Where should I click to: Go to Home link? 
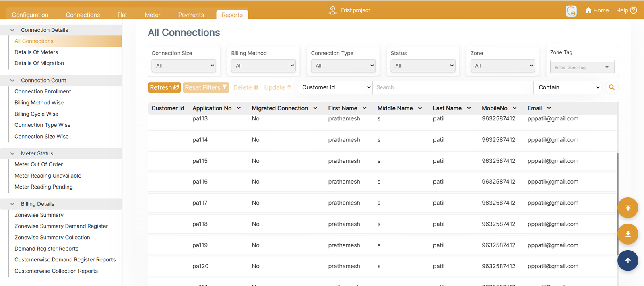tap(597, 10)
